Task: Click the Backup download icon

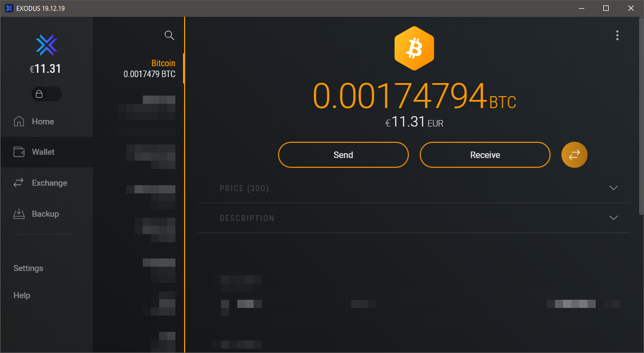Action: tap(19, 213)
